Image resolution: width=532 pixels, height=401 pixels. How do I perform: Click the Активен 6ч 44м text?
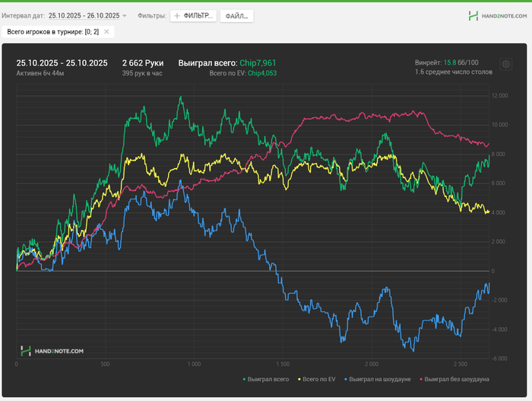pos(40,73)
